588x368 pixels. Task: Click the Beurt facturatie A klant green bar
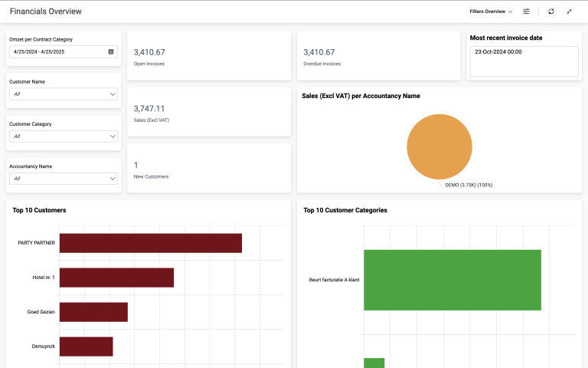click(452, 280)
